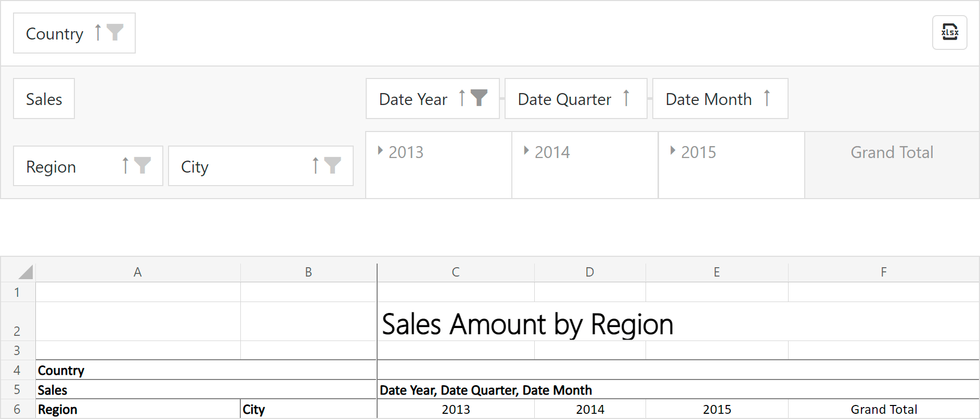Click the Date Month field label
Image resolution: width=980 pixels, height=419 pixels.
(x=708, y=99)
